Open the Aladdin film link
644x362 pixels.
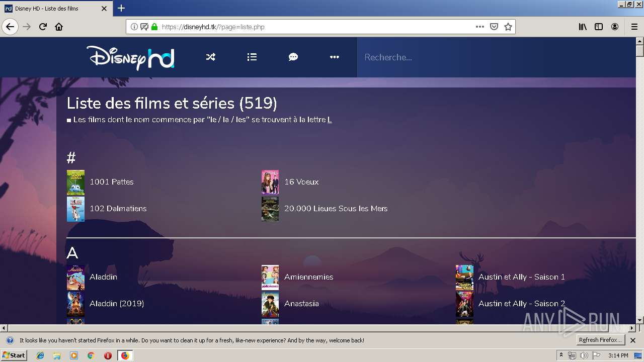(103, 277)
